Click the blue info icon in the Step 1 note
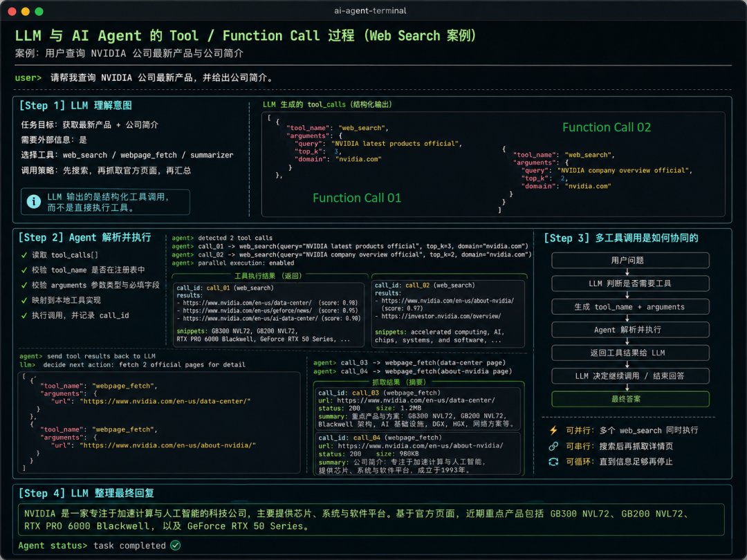 pos(34,202)
